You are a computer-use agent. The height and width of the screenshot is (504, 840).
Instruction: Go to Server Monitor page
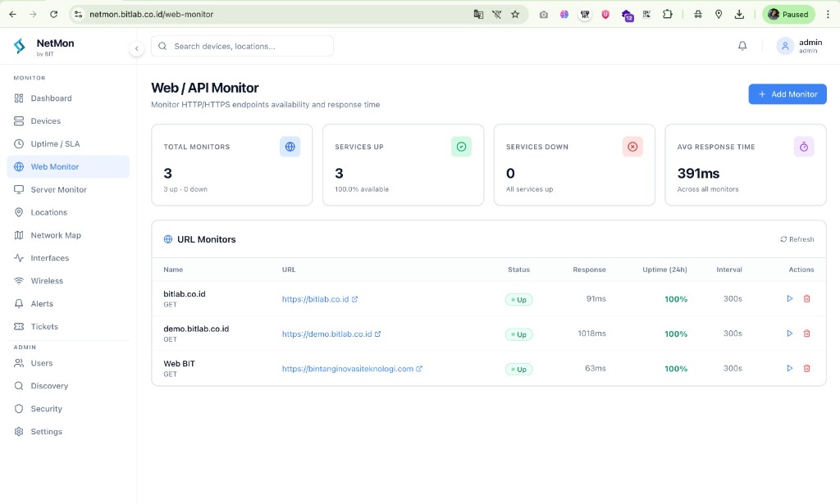(x=57, y=189)
